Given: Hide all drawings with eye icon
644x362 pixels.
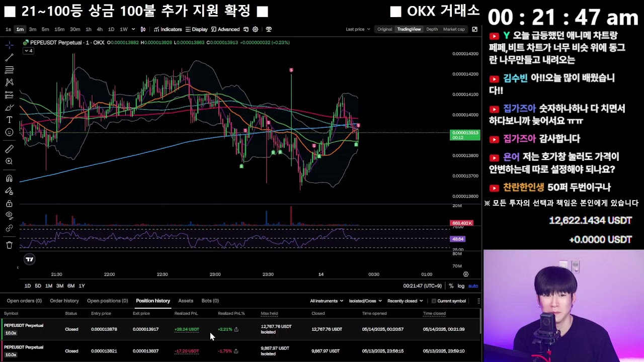Looking at the screenshot, I should 9,216.
